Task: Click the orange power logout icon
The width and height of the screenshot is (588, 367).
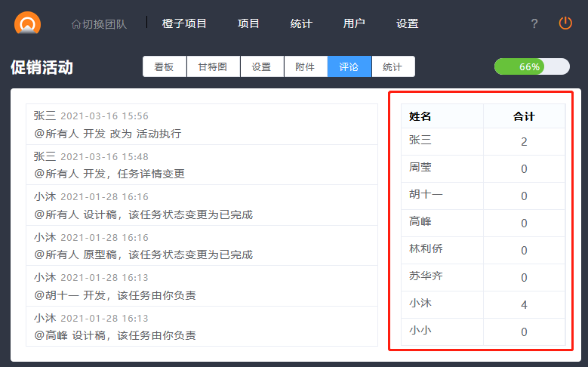Action: tap(565, 23)
